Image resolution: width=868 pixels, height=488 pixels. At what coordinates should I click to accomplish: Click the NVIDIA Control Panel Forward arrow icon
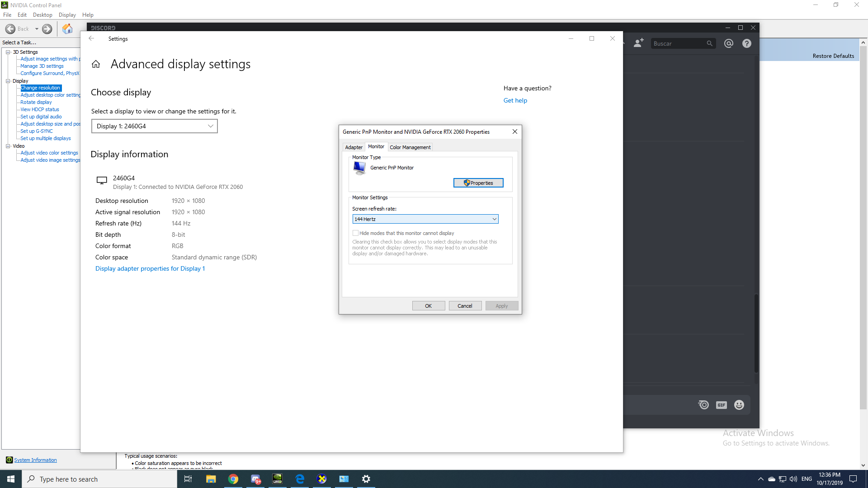pos(47,29)
